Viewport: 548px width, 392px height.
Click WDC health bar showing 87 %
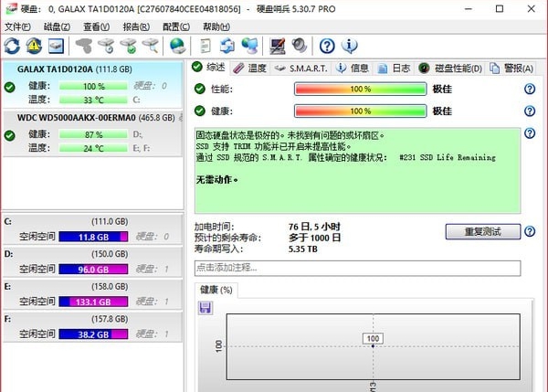pos(93,134)
